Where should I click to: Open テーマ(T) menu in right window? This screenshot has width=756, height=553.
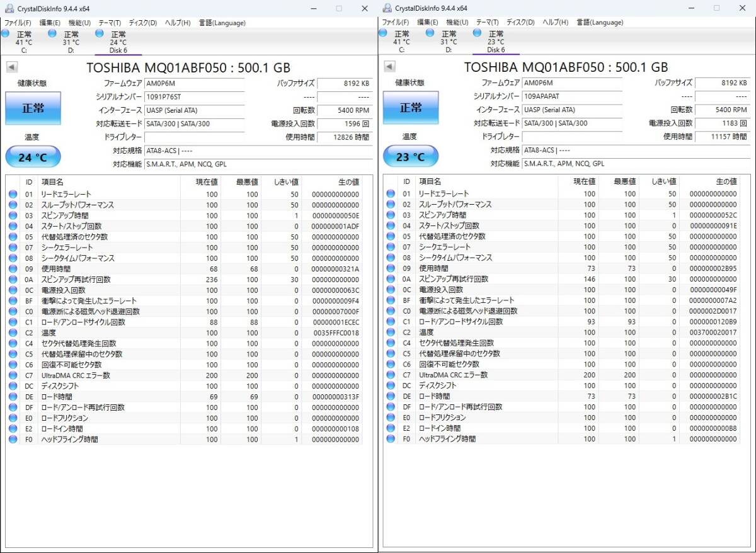pos(488,23)
